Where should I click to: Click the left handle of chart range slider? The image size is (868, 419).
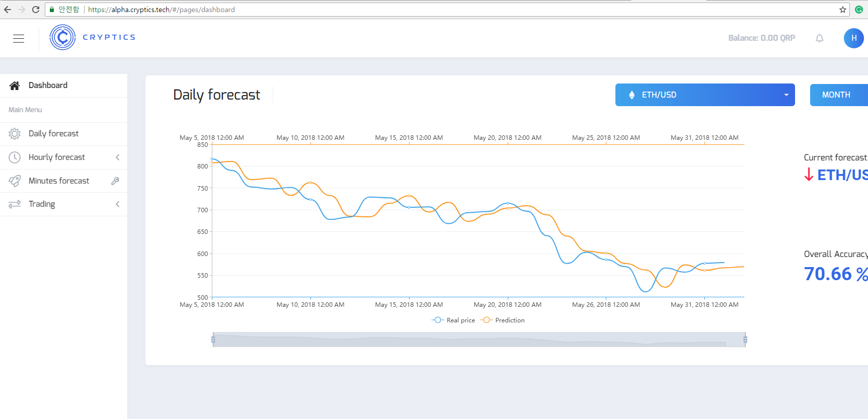(x=213, y=340)
